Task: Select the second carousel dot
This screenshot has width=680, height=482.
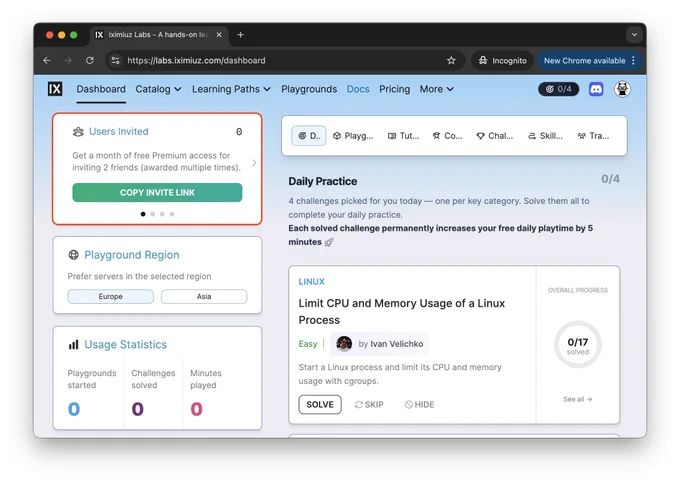Action: coord(153,214)
